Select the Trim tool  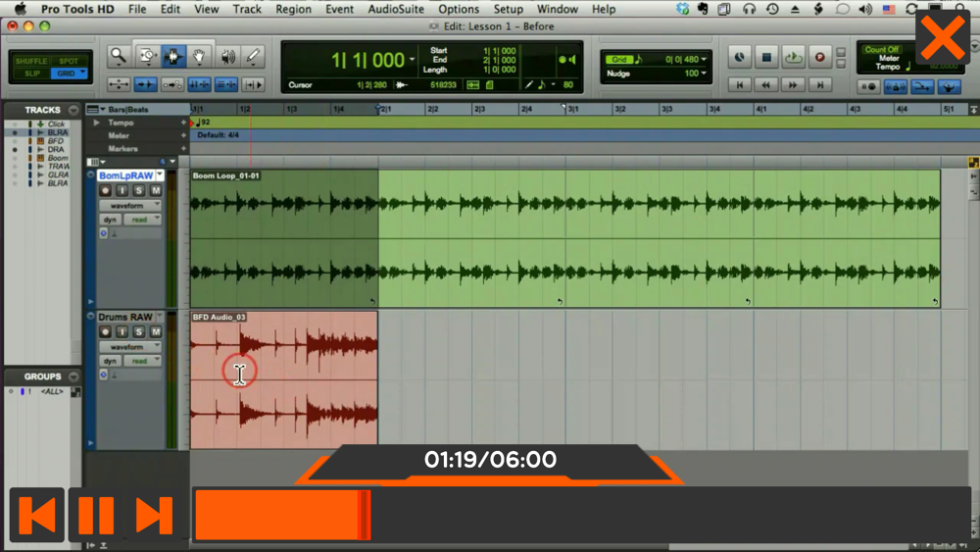(147, 56)
